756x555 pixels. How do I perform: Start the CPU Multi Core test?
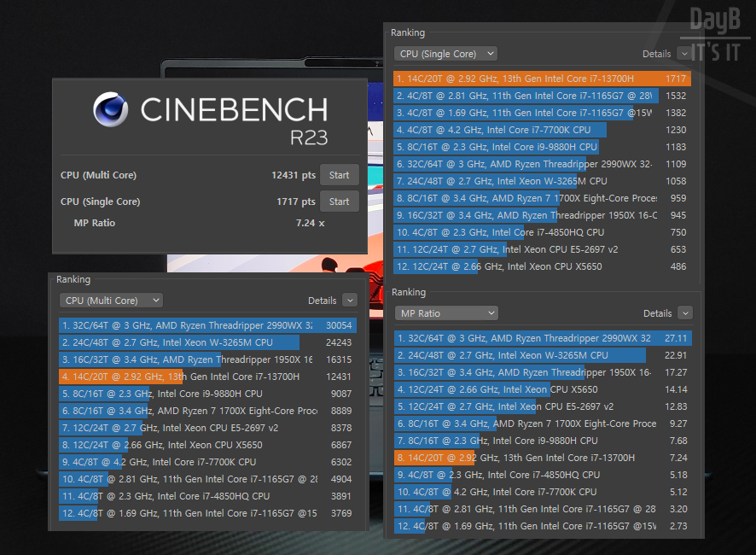click(x=339, y=175)
